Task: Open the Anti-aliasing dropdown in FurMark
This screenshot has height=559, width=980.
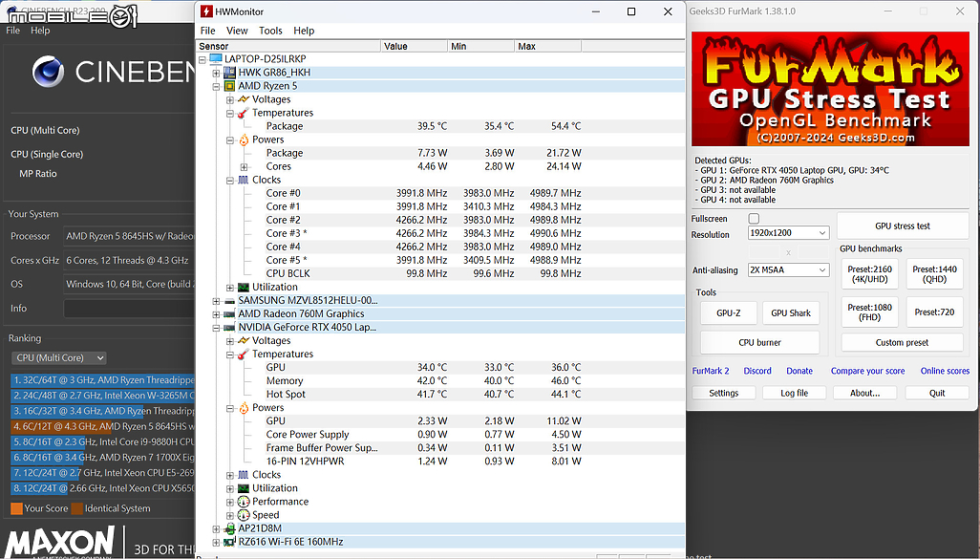Action: point(789,270)
